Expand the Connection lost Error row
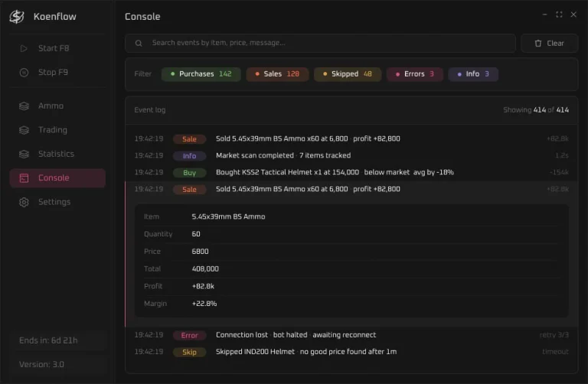 351,335
